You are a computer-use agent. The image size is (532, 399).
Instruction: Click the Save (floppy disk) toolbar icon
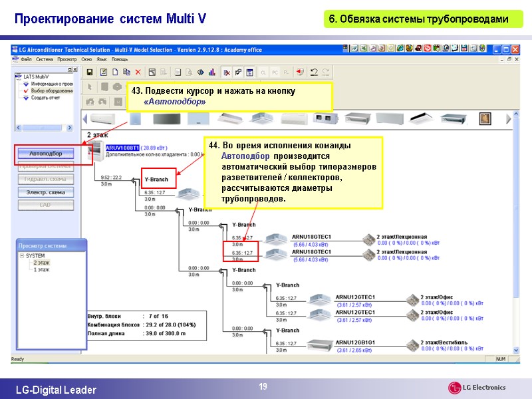click(90, 72)
